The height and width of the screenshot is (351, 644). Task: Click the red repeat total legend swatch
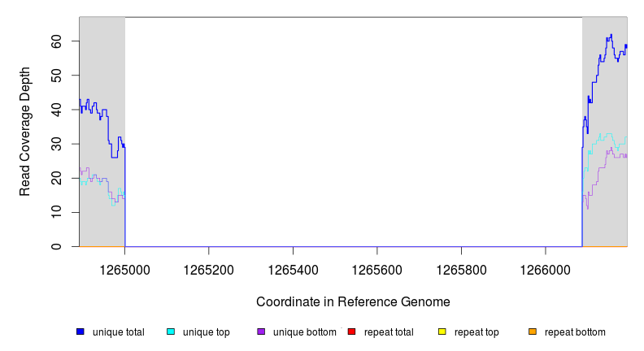pos(351,332)
